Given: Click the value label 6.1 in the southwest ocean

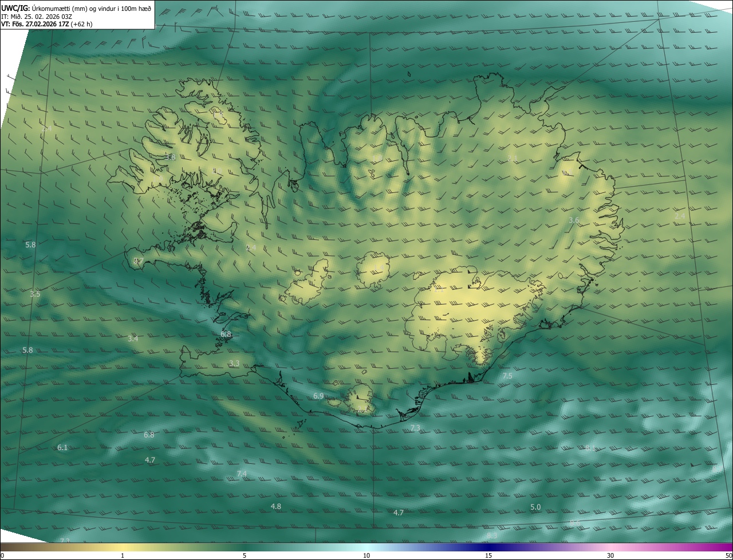Looking at the screenshot, I should pyautogui.click(x=62, y=448).
